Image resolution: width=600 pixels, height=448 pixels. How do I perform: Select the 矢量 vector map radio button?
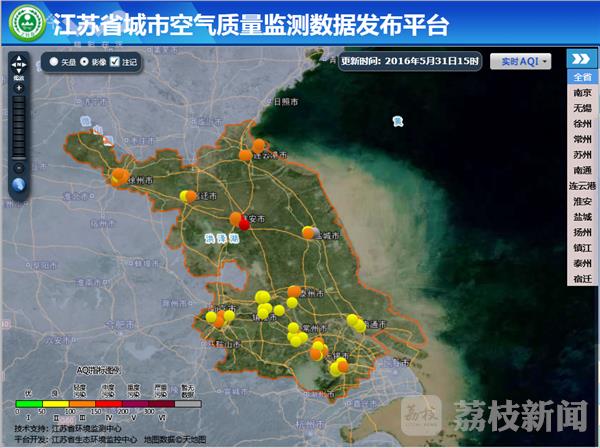[x=53, y=62]
